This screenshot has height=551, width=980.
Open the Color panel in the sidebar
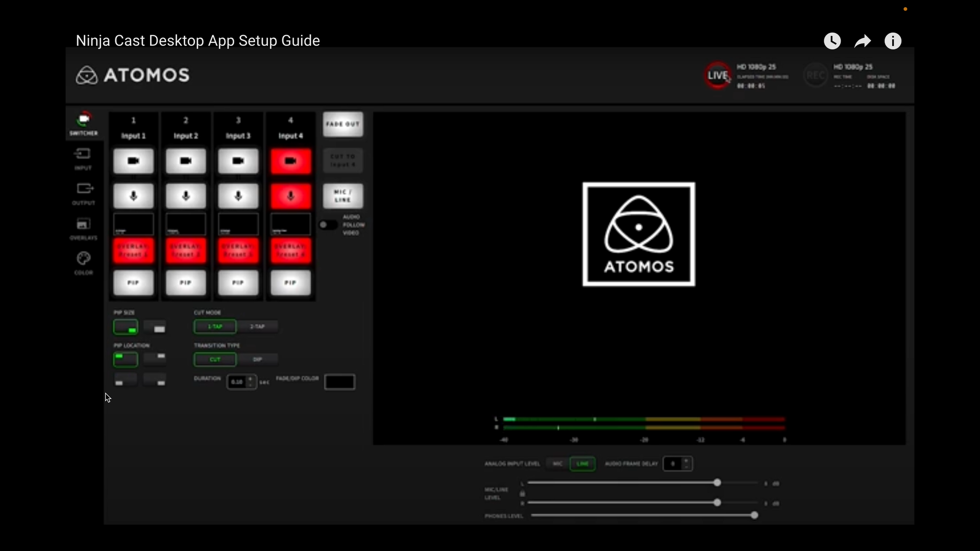point(83,264)
